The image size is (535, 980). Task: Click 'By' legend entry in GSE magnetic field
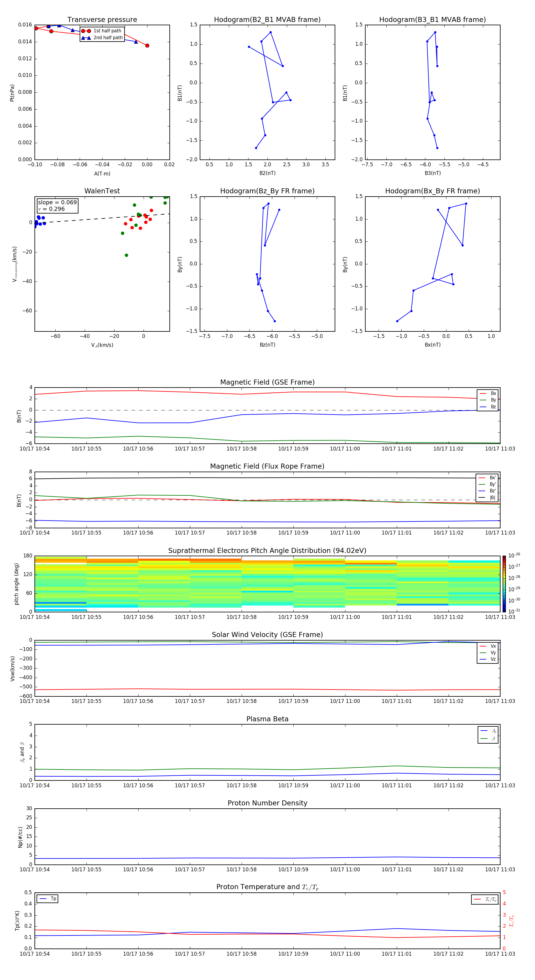coord(488,400)
